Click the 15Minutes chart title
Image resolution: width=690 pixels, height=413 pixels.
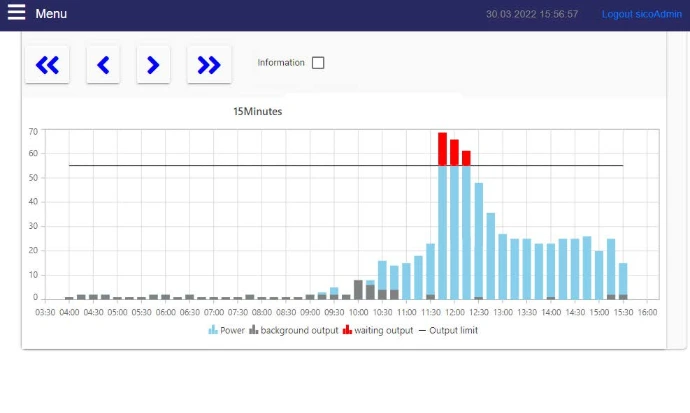257,111
